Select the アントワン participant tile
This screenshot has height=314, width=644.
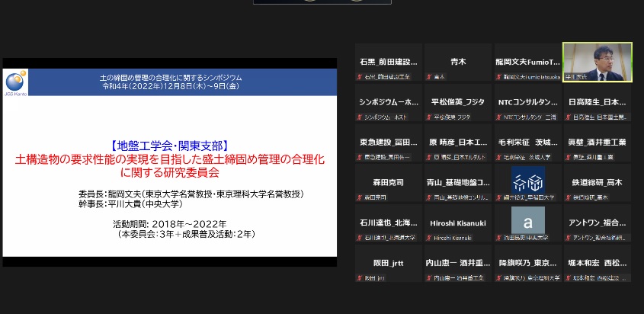coord(597,224)
